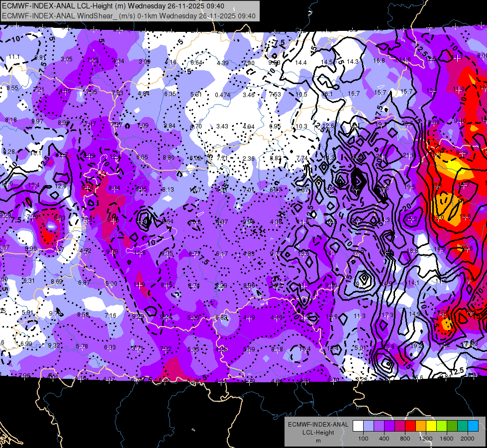
Task: Click the 6.82 grid value
Action: click(x=221, y=318)
